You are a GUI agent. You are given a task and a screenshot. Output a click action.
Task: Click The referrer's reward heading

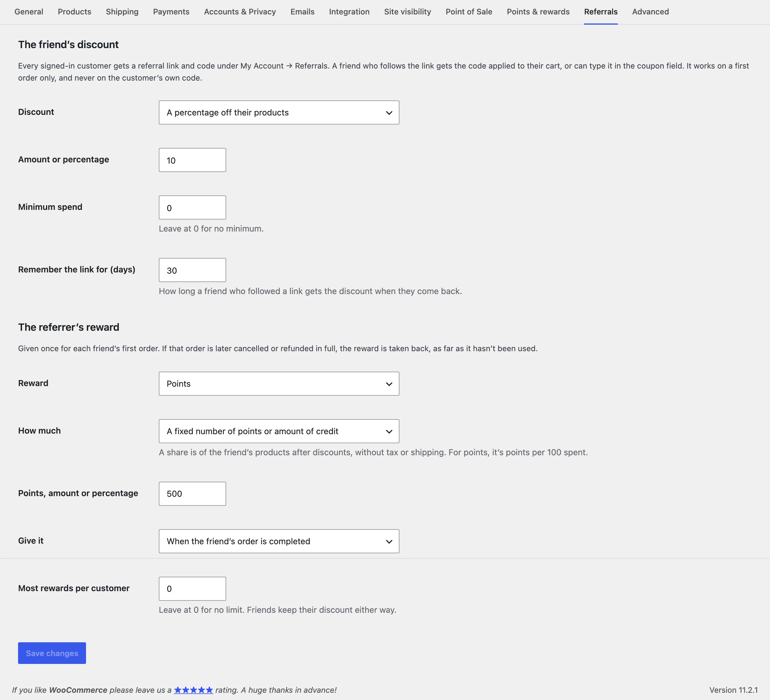(69, 327)
